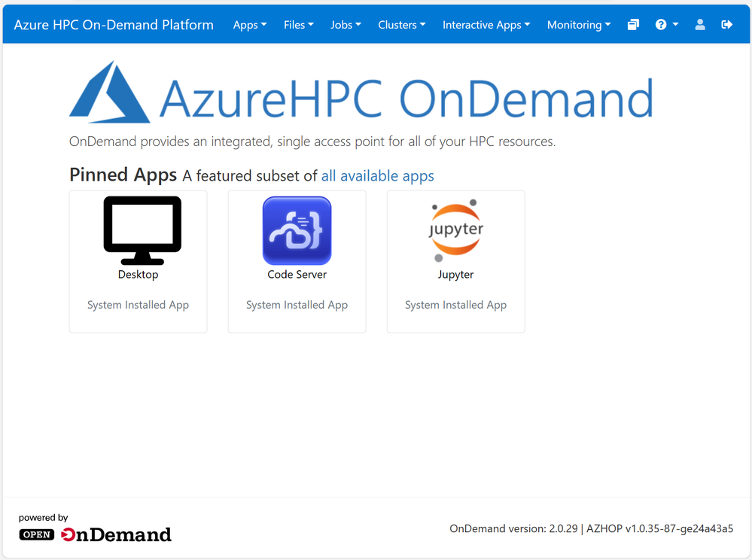The width and height of the screenshot is (752, 560).
Task: Click the Azure triangle logo
Action: (x=110, y=92)
